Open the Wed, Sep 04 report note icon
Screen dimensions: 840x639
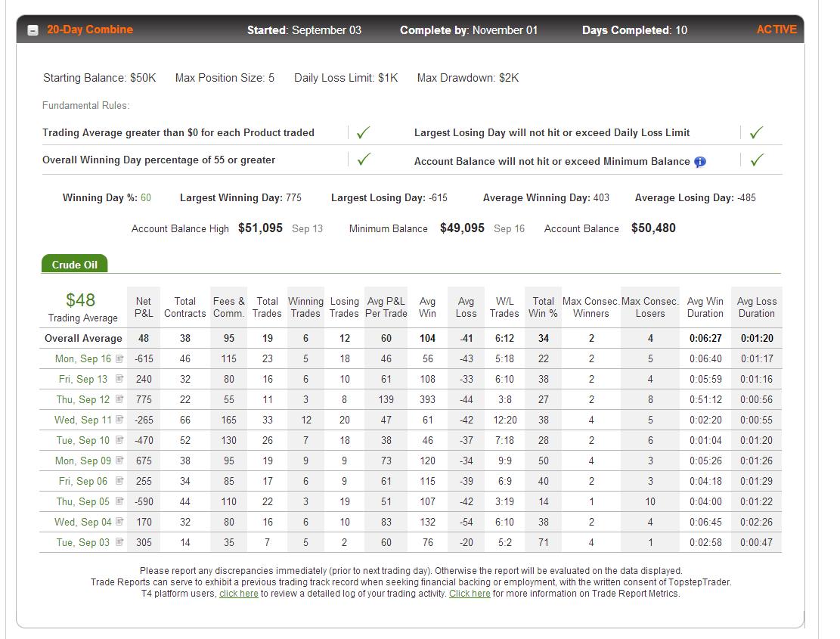[x=119, y=522]
